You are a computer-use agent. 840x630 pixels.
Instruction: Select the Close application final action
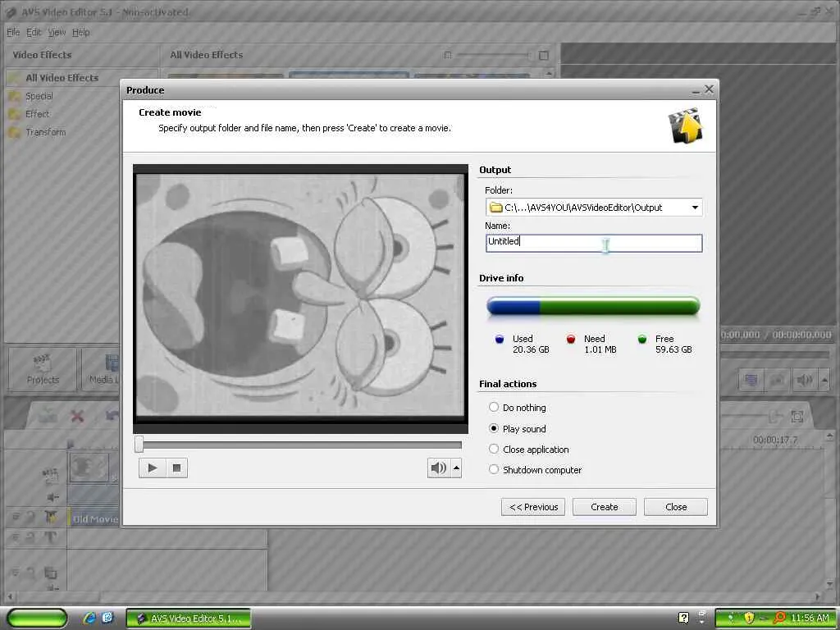tap(529, 450)
